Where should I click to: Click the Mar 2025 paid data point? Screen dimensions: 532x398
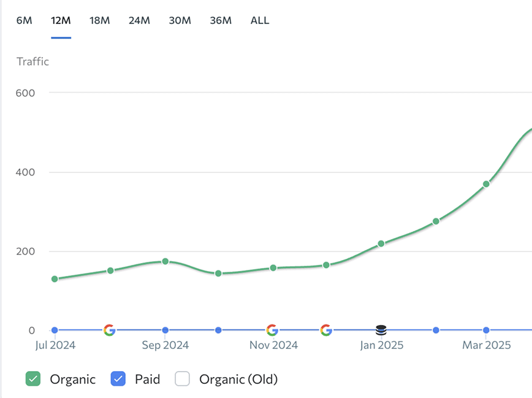pos(486,330)
